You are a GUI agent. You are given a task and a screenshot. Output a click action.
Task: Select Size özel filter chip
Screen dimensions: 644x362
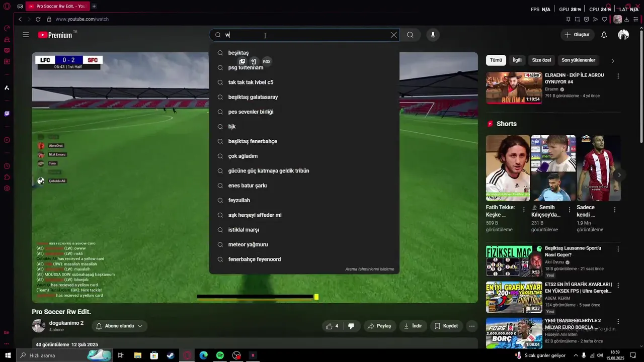[541, 60]
